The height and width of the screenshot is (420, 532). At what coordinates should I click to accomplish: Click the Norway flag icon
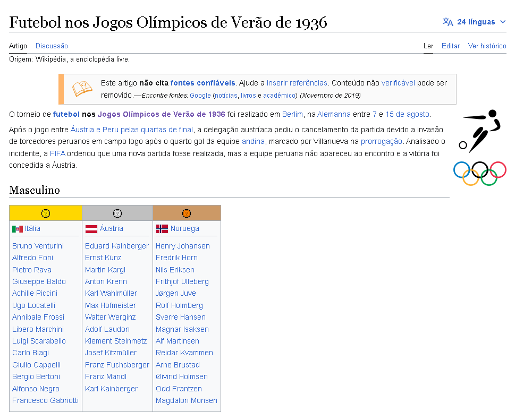click(162, 229)
